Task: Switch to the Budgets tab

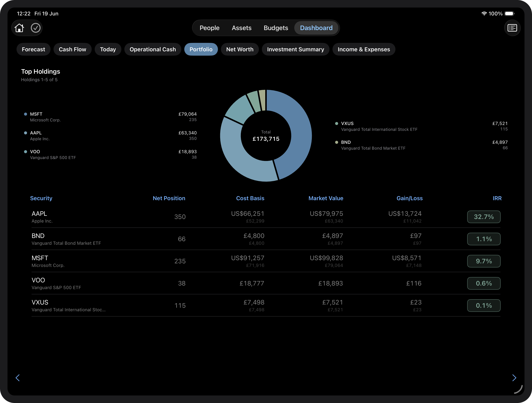Action: [276, 28]
